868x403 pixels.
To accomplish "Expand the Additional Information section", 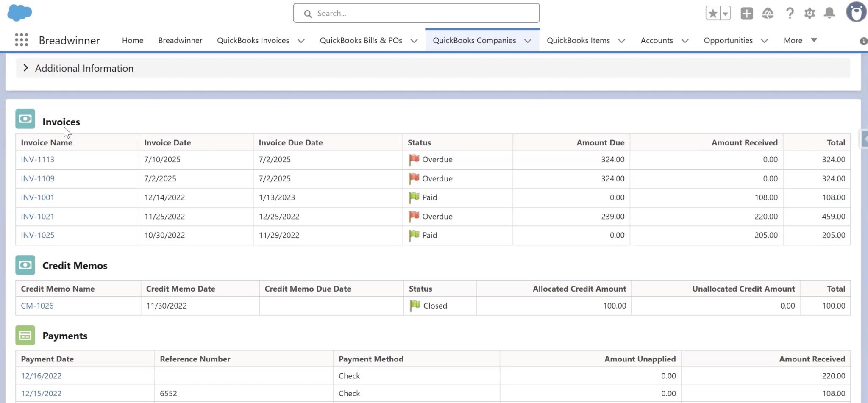I will tap(25, 68).
